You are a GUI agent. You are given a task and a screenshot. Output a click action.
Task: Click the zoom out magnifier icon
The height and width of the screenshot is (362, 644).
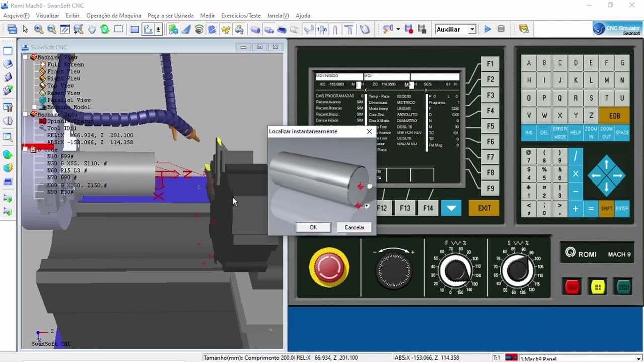(52, 29)
